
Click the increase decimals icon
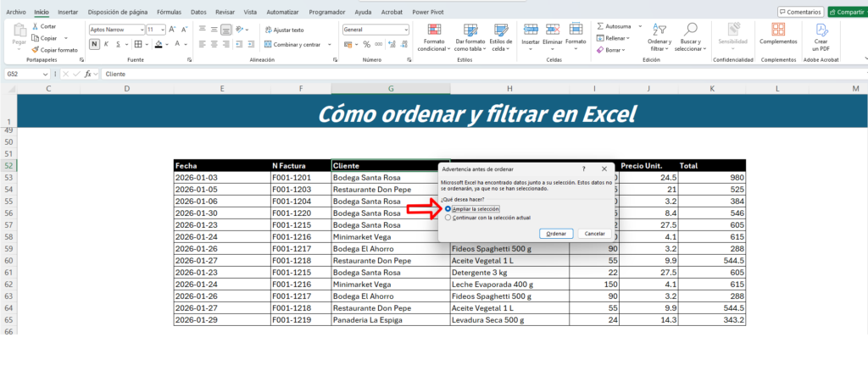392,44
